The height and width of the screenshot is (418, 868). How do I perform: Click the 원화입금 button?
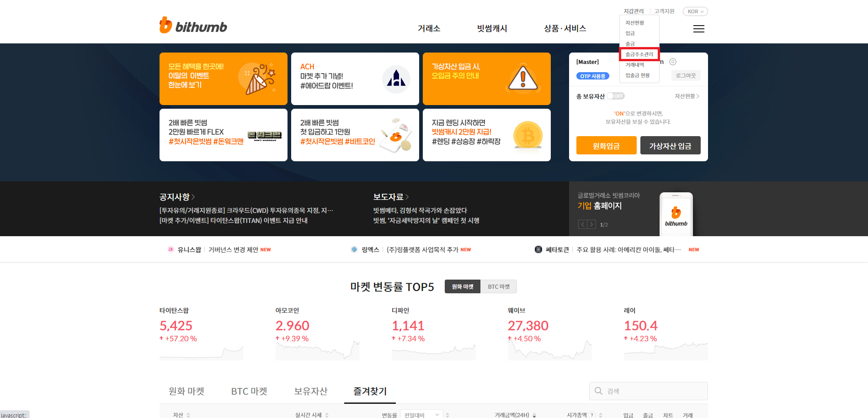(x=606, y=146)
